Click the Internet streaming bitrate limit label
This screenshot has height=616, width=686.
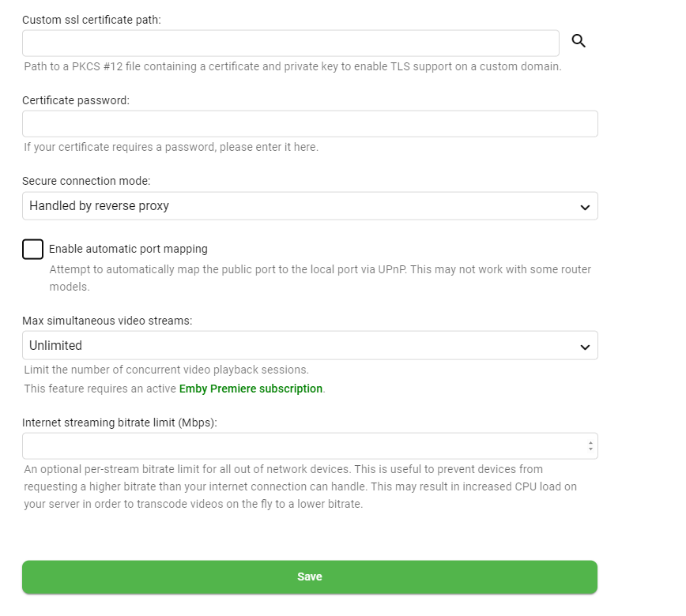119,423
